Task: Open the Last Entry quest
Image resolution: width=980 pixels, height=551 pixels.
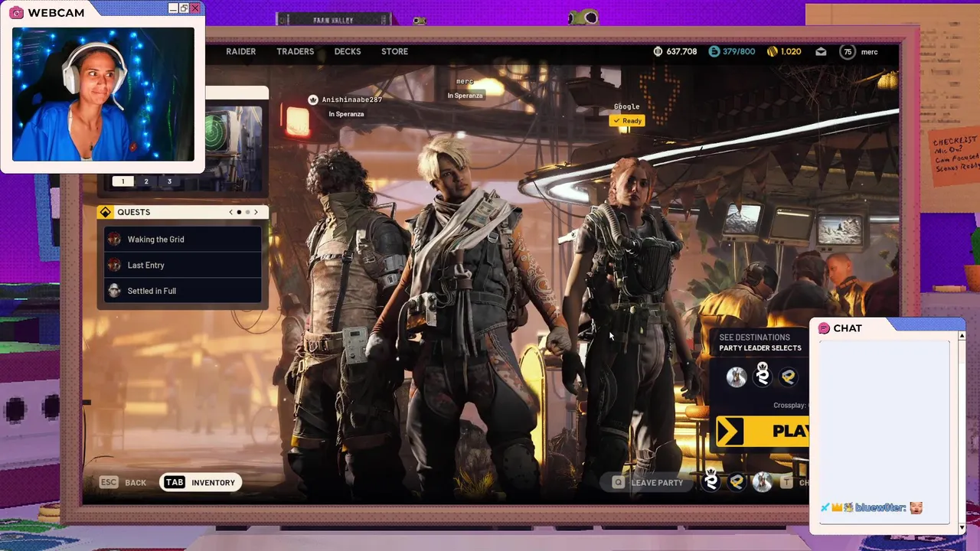Action: coord(182,265)
